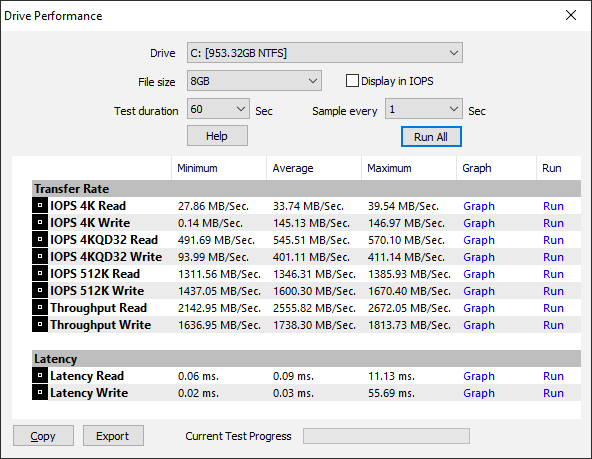Click the Latency Write row icon
Screen dimensions: 592x459
40,392
